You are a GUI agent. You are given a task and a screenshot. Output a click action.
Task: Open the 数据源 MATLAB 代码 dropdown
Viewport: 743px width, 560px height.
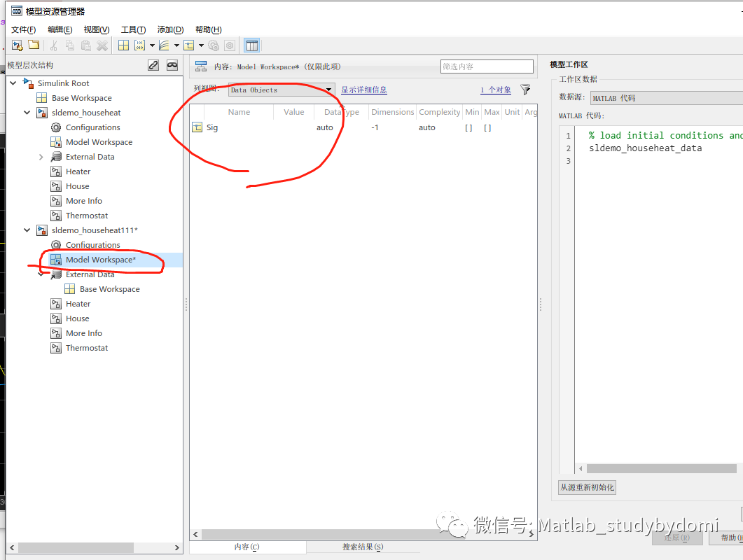[666, 98]
